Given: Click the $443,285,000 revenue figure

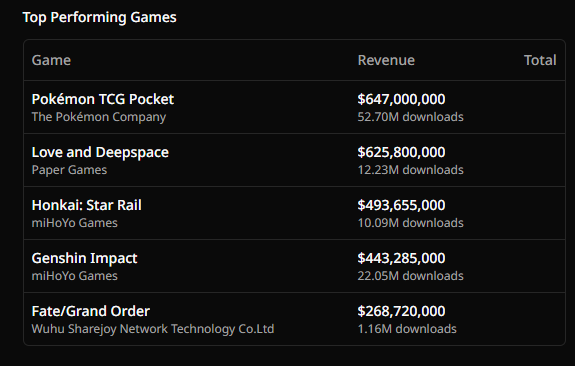Looking at the screenshot, I should pyautogui.click(x=401, y=258).
